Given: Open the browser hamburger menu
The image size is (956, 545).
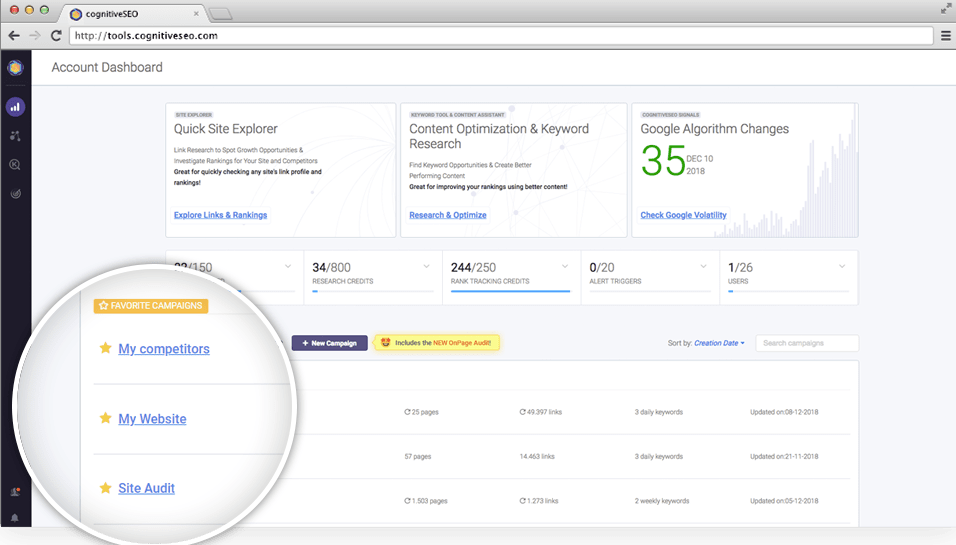Looking at the screenshot, I should [x=946, y=36].
